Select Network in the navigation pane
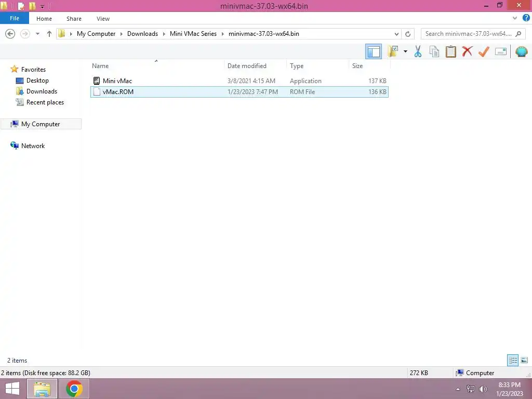This screenshot has width=532, height=399. pyautogui.click(x=33, y=145)
